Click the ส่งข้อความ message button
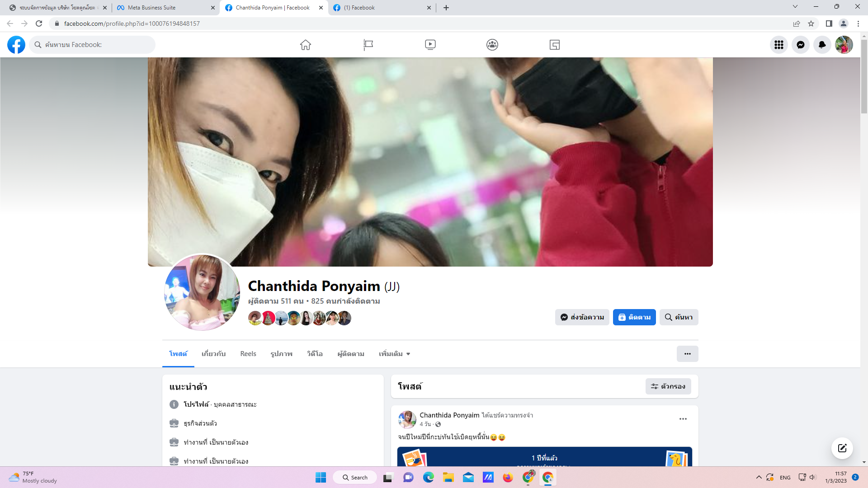This screenshot has width=868, height=488. coord(582,317)
